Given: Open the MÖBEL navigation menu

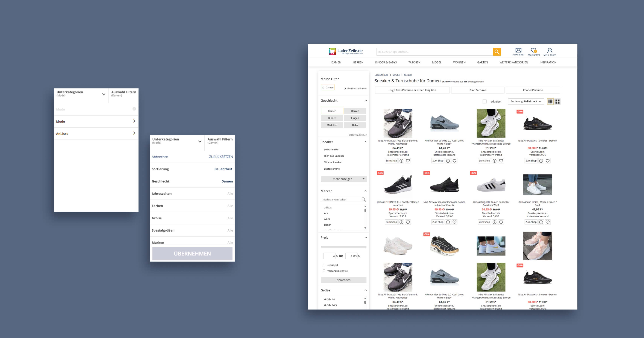Looking at the screenshot, I should pyautogui.click(x=437, y=63).
